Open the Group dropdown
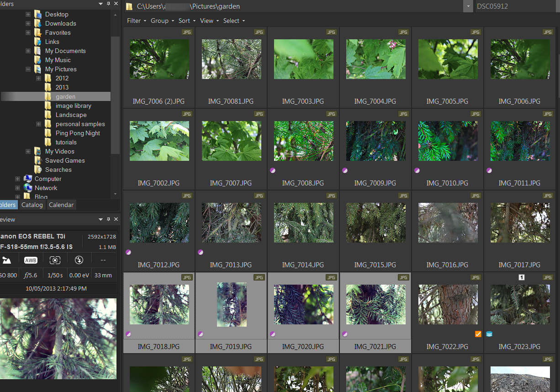The height and width of the screenshot is (392, 560). (162, 21)
